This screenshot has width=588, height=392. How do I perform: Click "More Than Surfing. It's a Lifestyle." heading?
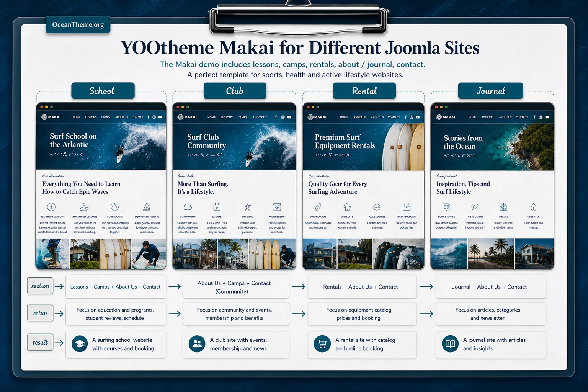(203, 188)
